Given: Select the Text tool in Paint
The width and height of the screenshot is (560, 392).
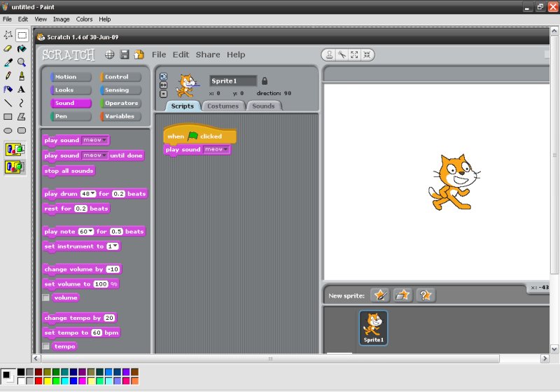Looking at the screenshot, I should (22, 90).
